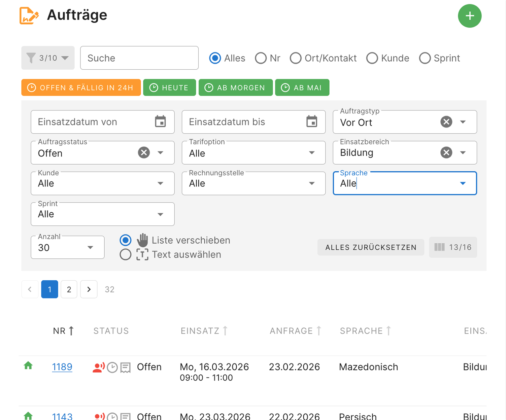Clear the Auftragsstatus Offen selection
The width and height of the screenshot is (506, 420).
tap(144, 152)
